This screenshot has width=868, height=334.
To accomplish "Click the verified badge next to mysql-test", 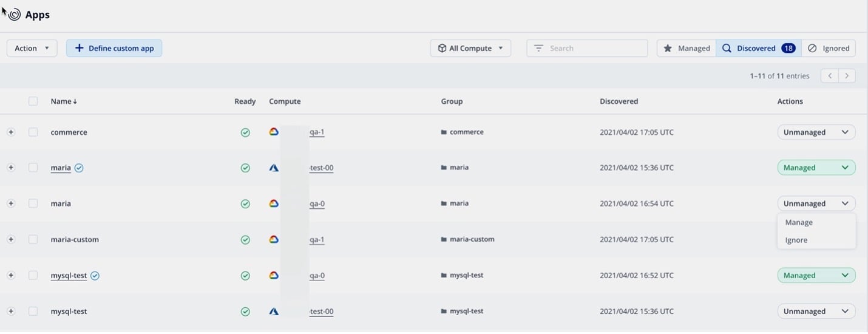I will [x=95, y=276].
